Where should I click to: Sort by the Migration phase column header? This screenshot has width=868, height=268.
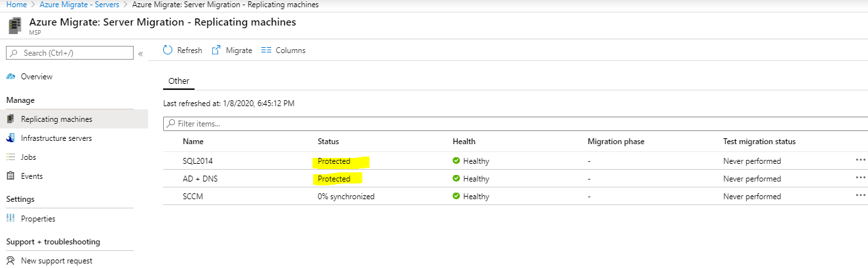pyautogui.click(x=616, y=142)
